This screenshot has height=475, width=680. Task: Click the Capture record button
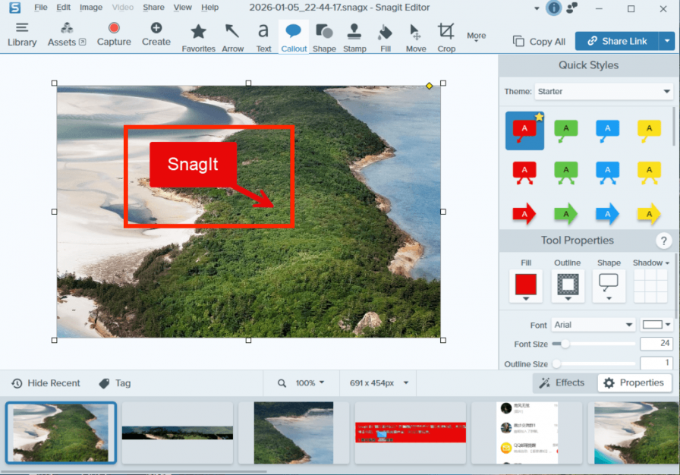pyautogui.click(x=114, y=34)
